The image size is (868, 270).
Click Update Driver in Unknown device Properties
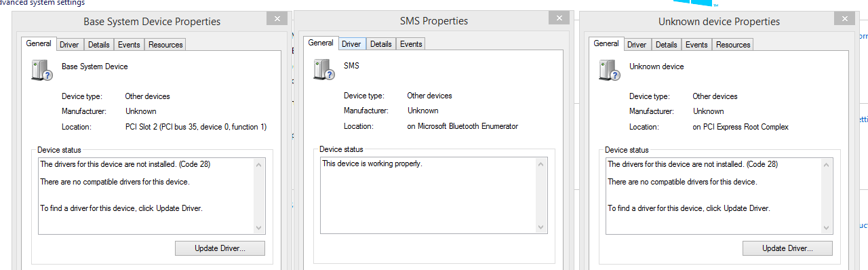[x=787, y=248]
